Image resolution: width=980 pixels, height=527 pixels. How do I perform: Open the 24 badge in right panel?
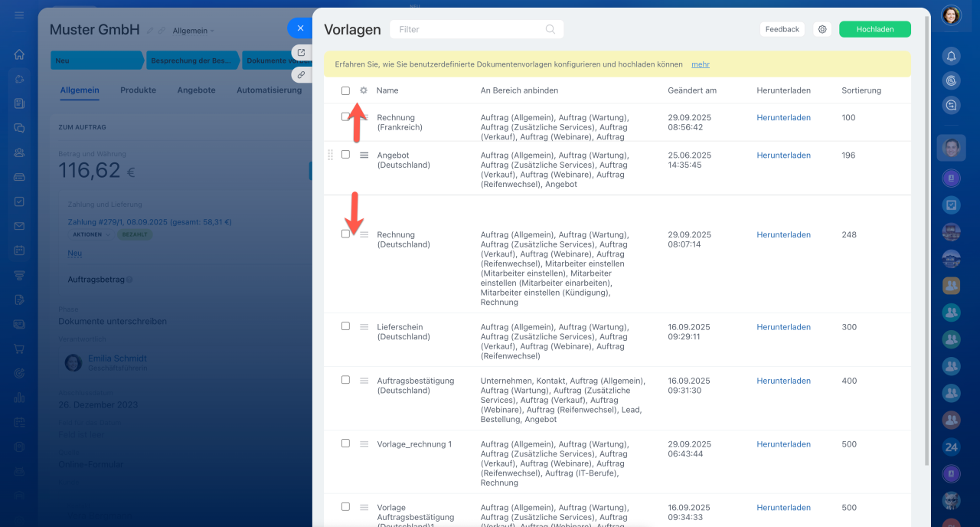pos(951,447)
